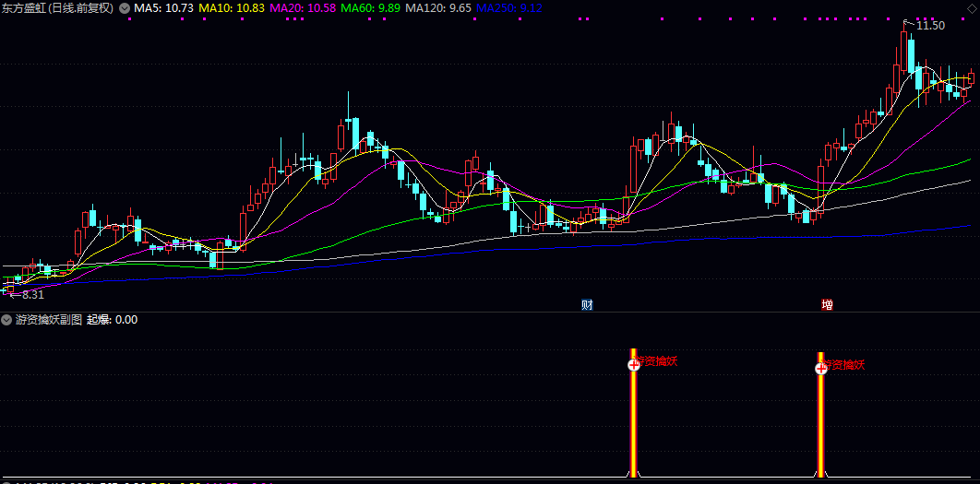Select the MA250: 9.12 label
This screenshot has height=484, width=980.
point(509,8)
